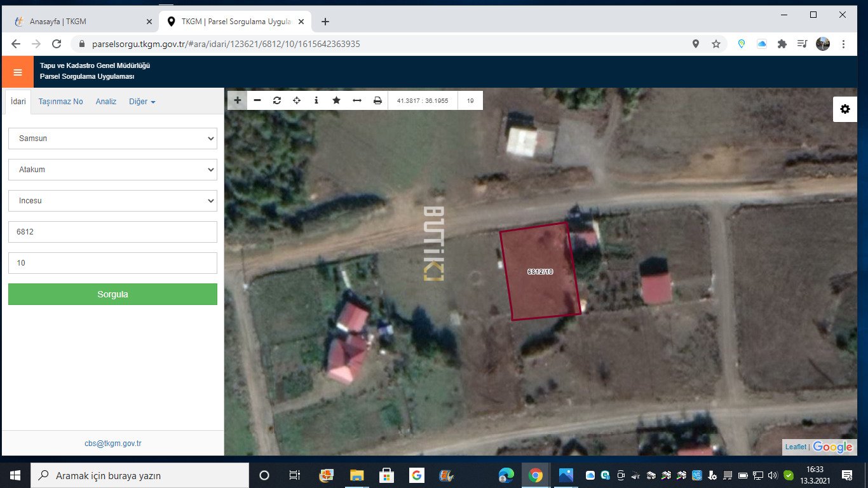
Task: Open the Leaflet attribution link
Action: tap(796, 447)
